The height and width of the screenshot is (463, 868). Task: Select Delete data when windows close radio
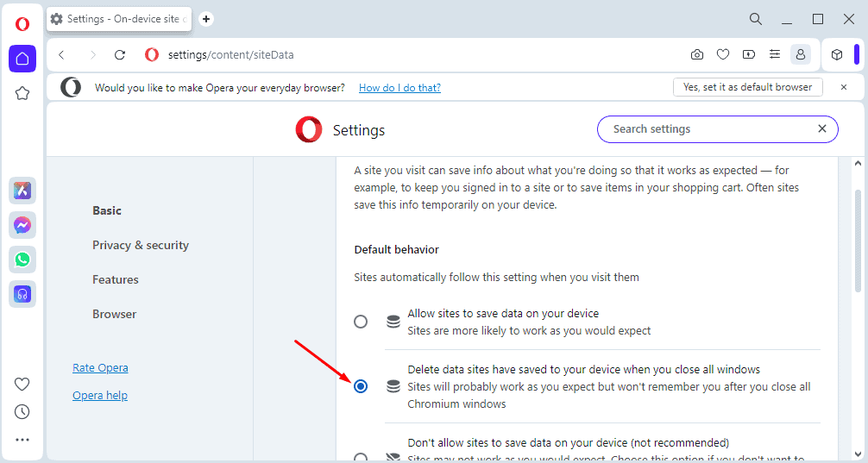(361, 386)
